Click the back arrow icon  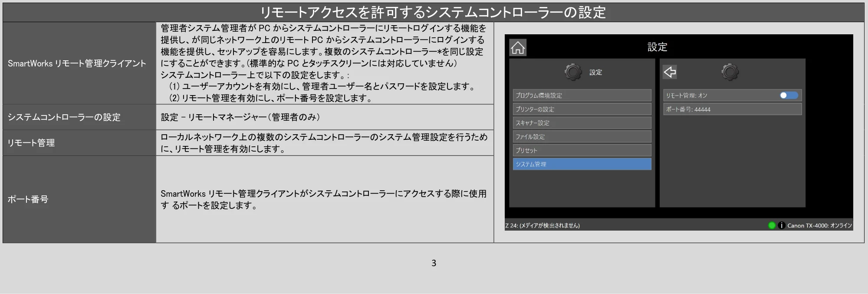tap(670, 72)
